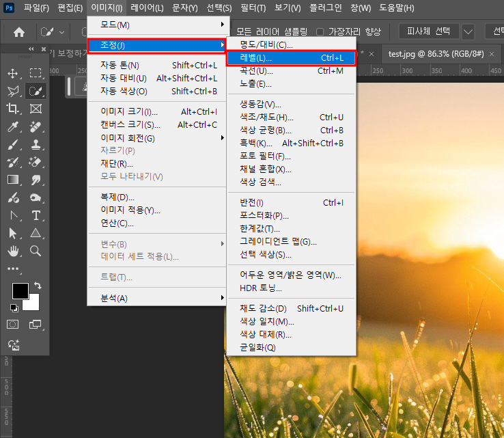504x438 pixels.
Task: Select the Horizontal Type tool
Action: tap(36, 215)
